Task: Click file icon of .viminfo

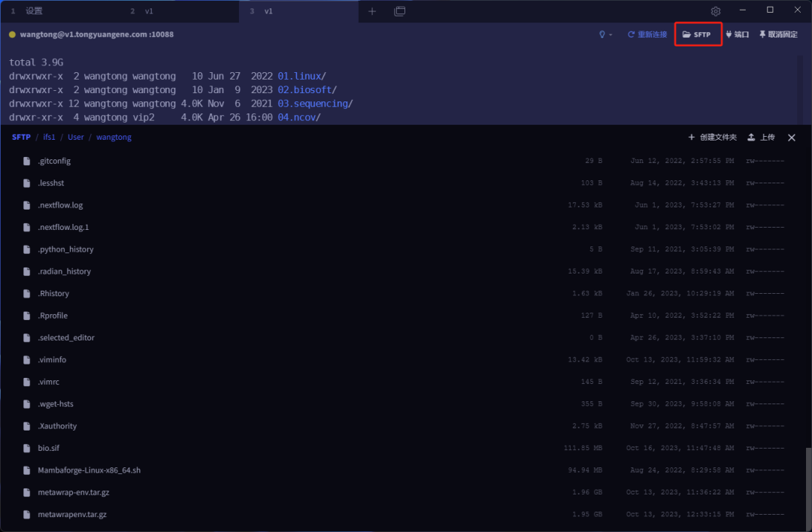Action: pos(26,360)
